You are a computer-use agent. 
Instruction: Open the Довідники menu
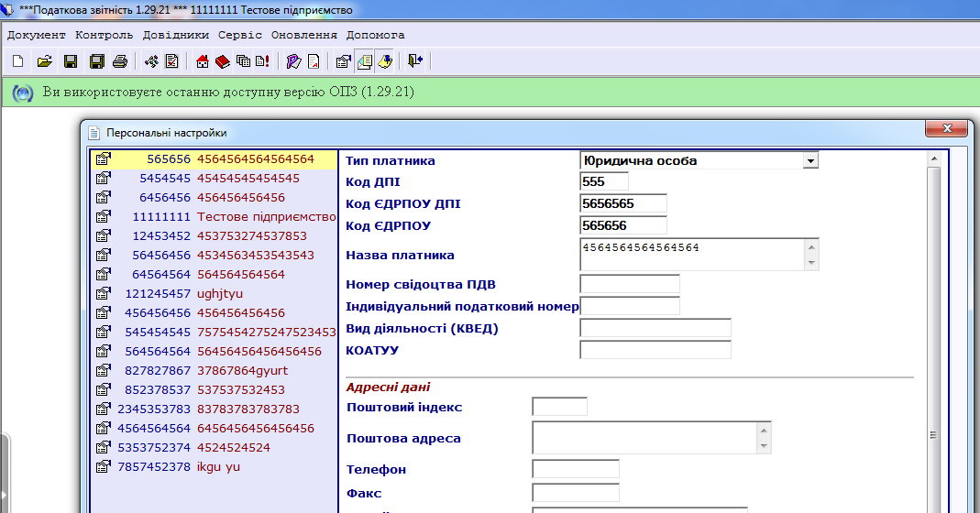point(177,35)
